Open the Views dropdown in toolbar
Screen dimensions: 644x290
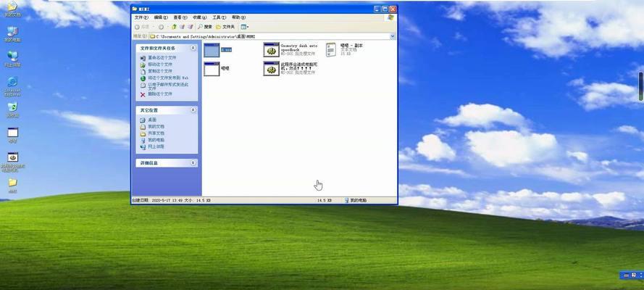point(245,27)
